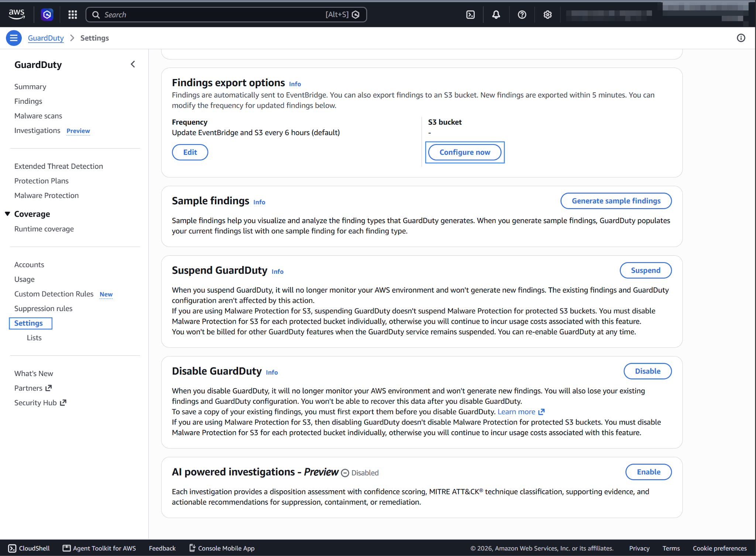Toggle the hamburger navigation menu button
Viewport: 756px width, 556px height.
(14, 38)
